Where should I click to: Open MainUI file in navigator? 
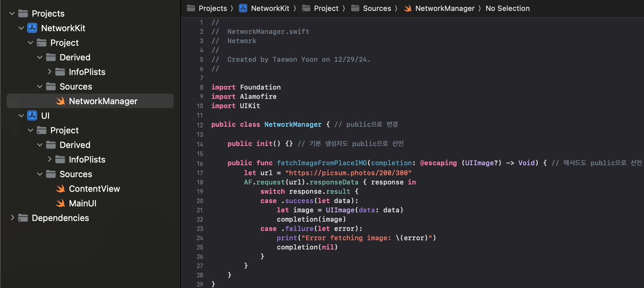pos(82,203)
